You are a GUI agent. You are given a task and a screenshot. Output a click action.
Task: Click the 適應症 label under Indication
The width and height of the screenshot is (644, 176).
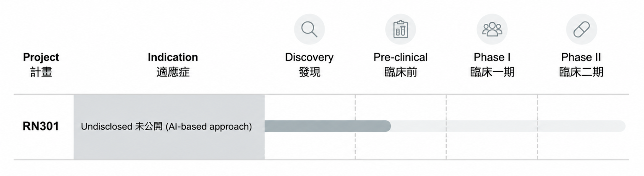pyautogui.click(x=173, y=72)
